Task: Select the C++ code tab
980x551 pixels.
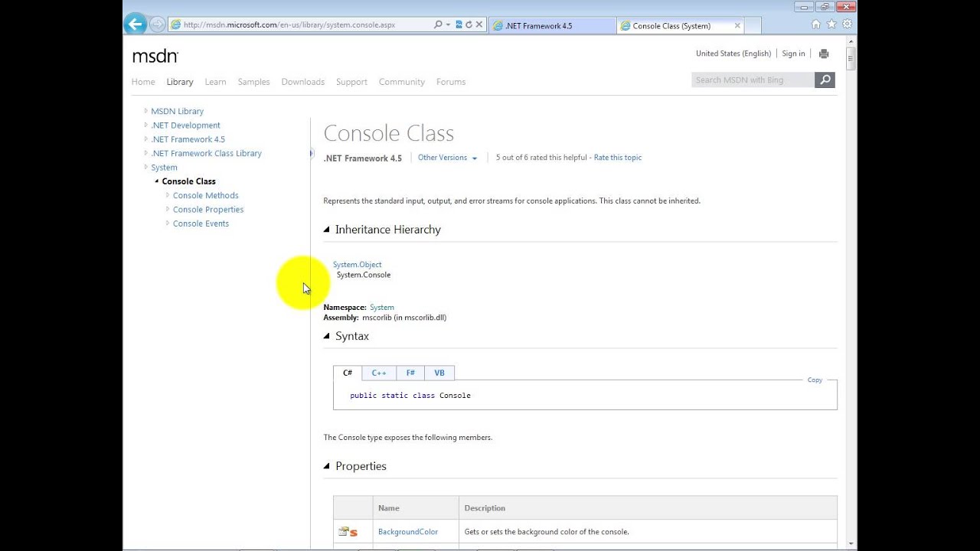Action: pyautogui.click(x=379, y=373)
